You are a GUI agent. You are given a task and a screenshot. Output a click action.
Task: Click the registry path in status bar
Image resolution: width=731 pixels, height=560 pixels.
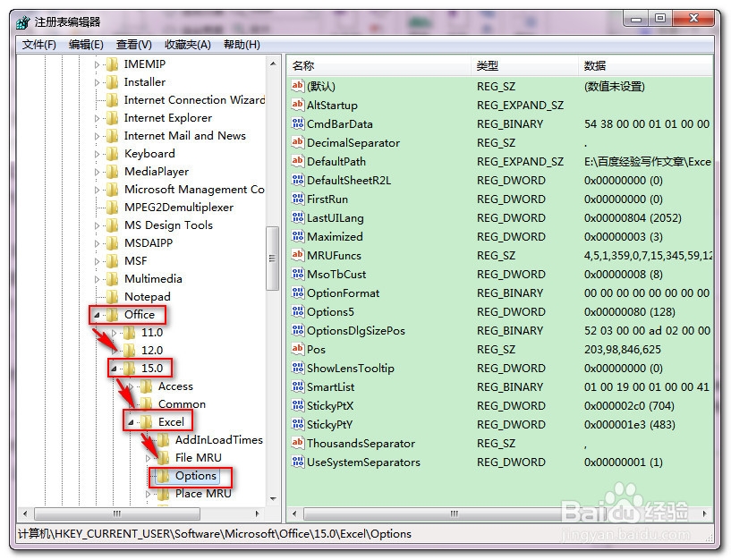(x=215, y=533)
